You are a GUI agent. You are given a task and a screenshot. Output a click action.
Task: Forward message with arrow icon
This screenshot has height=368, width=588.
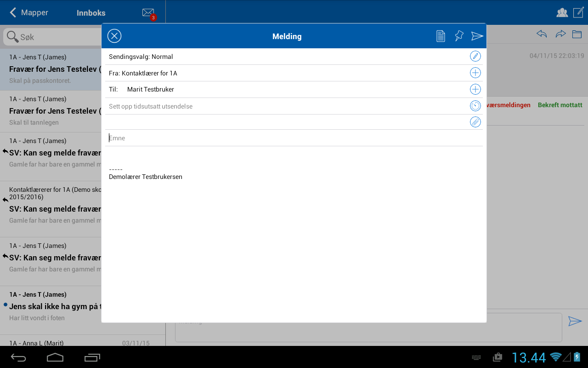point(560,34)
